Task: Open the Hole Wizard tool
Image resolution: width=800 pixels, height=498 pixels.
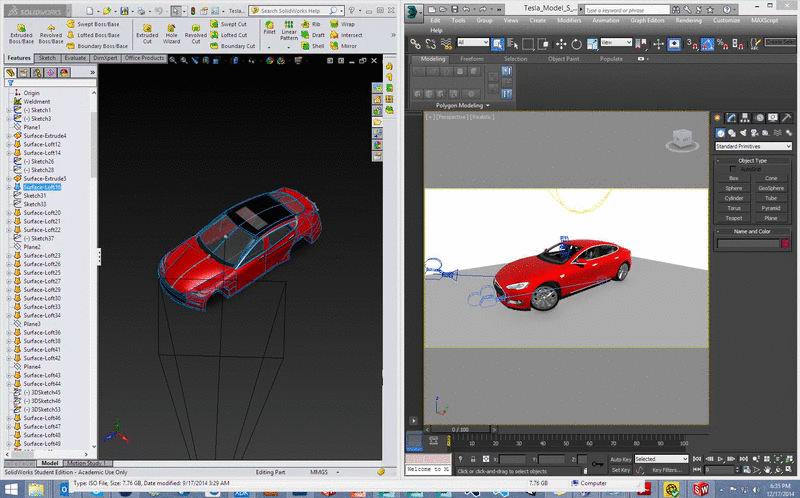Action: (171, 34)
